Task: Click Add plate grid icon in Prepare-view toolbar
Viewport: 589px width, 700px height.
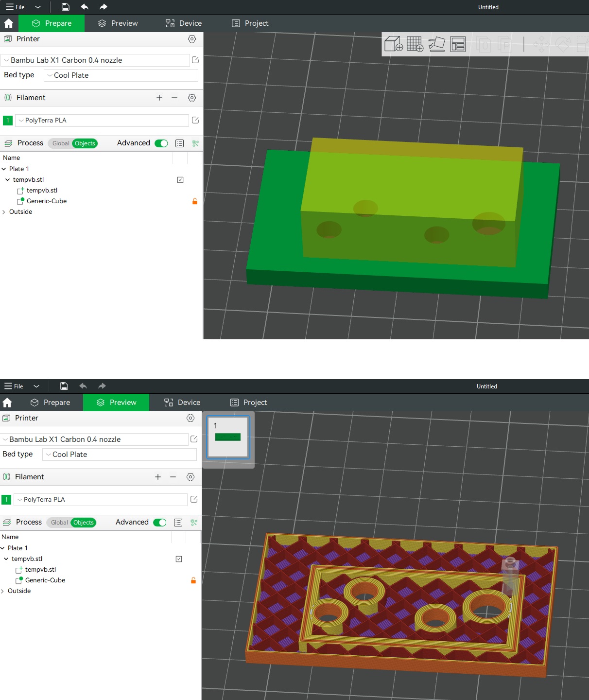Action: point(415,44)
